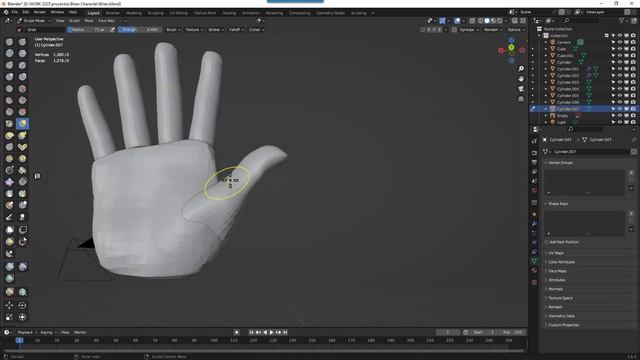
Task: Select the Move transform tool
Action: click(x=9, y=305)
